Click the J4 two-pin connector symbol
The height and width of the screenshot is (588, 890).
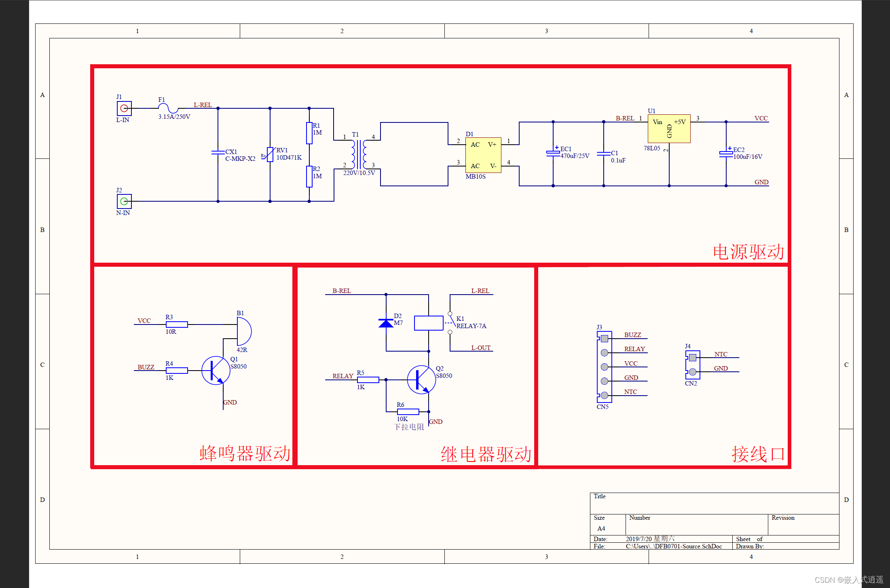(x=692, y=365)
